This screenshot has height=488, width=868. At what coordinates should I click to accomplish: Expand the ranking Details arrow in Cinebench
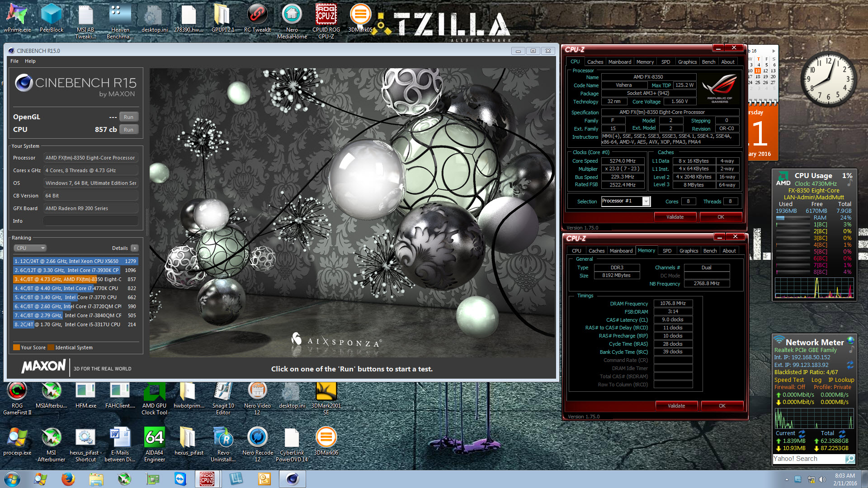point(134,248)
